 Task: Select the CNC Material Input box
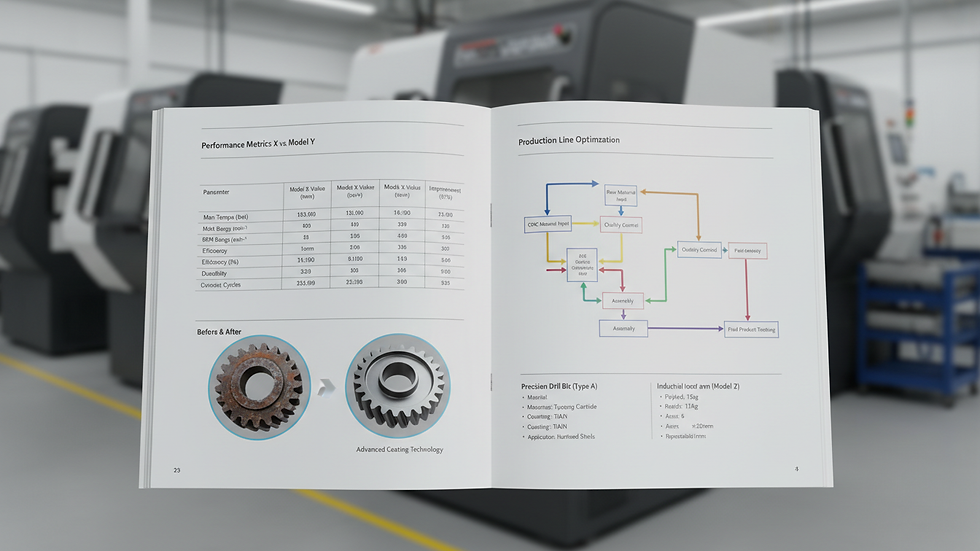click(548, 224)
